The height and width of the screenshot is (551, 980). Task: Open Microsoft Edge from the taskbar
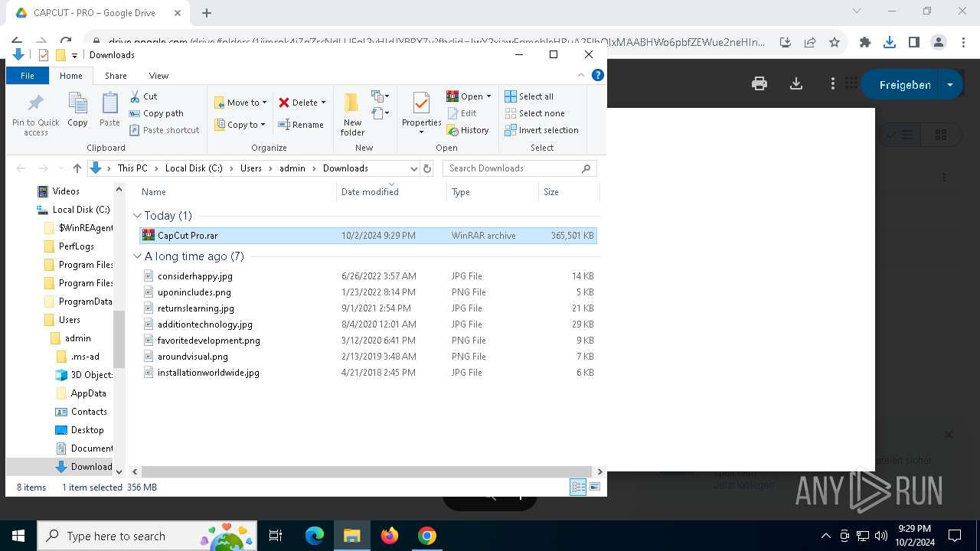click(x=315, y=536)
